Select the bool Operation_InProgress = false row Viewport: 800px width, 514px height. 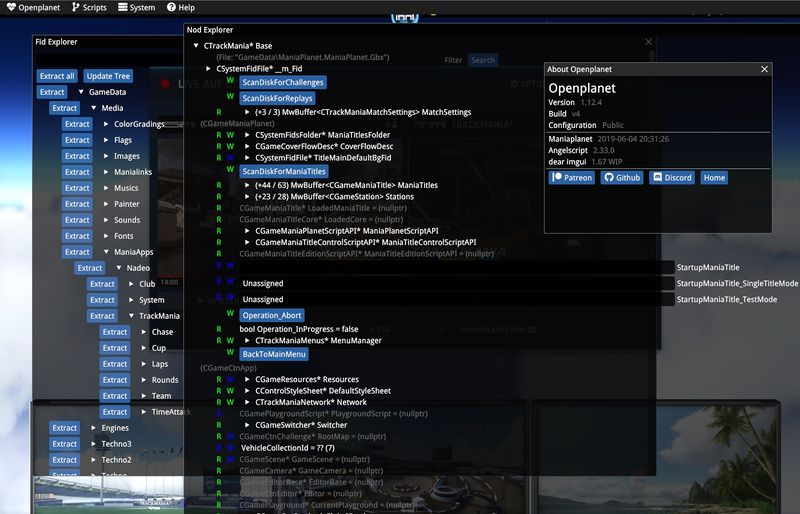[299, 329]
